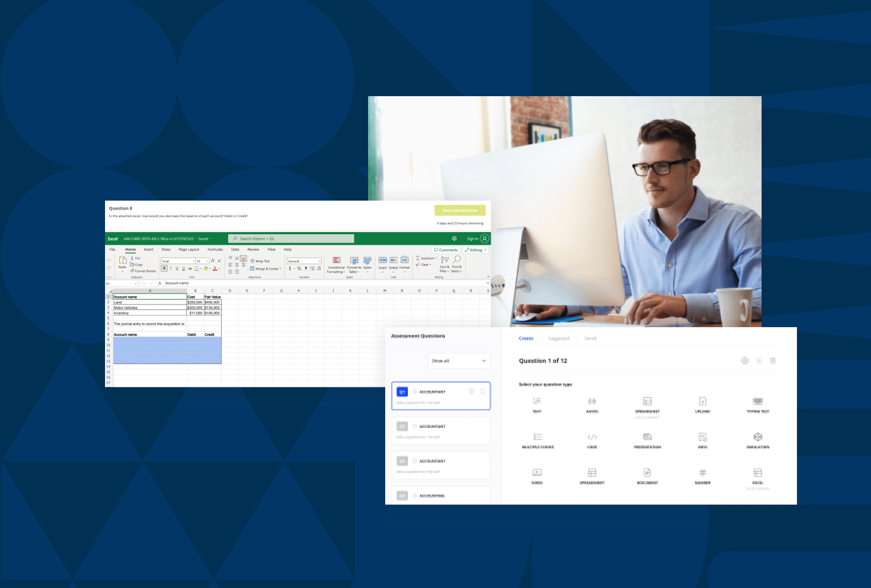Image resolution: width=871 pixels, height=588 pixels.
Task: Open the Arial font name dropdown
Action: click(179, 261)
